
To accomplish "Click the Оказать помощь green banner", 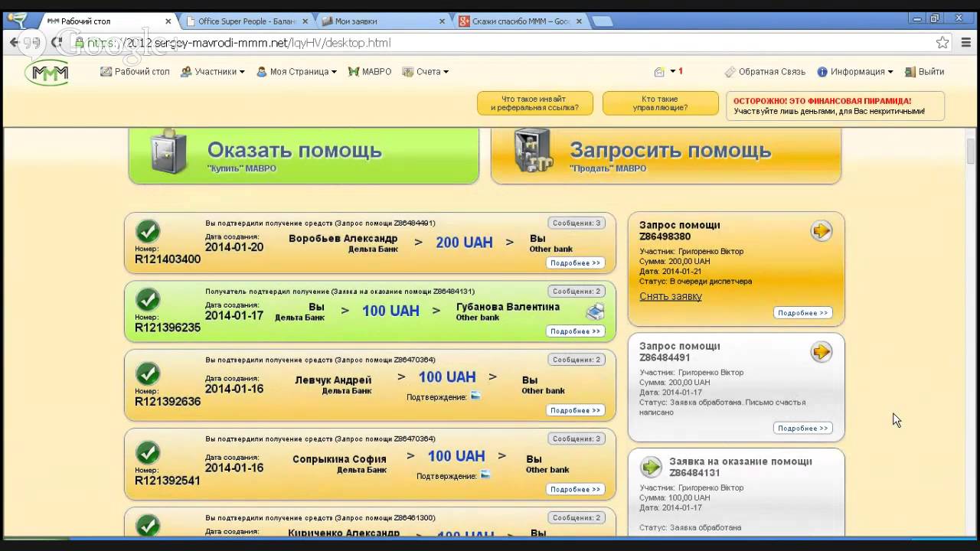I will (304, 156).
